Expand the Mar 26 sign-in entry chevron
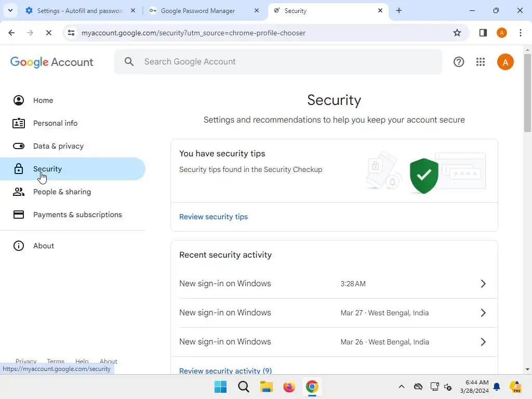The height and width of the screenshot is (399, 532). 483,342
